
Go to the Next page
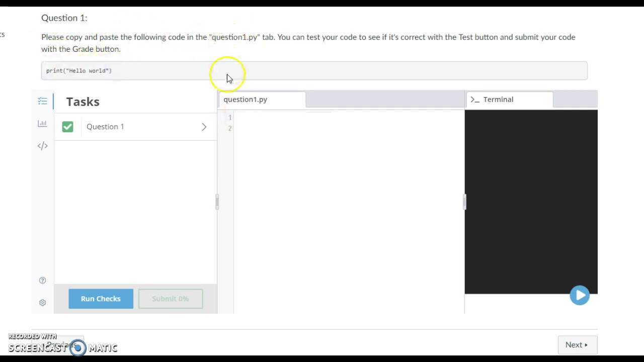577,345
